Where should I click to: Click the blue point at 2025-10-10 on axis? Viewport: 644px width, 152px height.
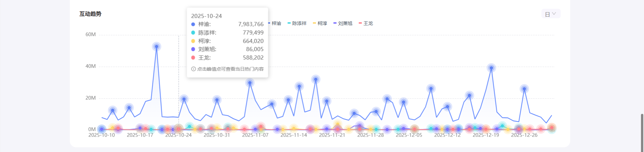(101, 129)
